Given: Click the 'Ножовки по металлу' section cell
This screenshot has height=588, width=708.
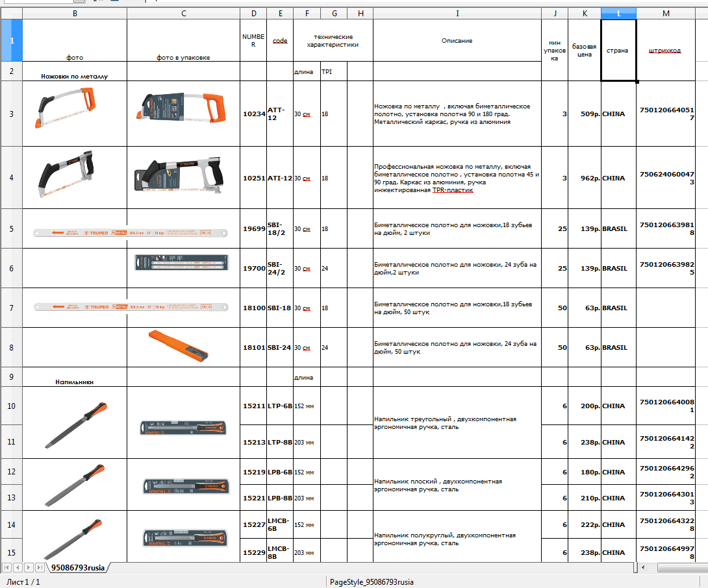Looking at the screenshot, I should click(x=75, y=71).
